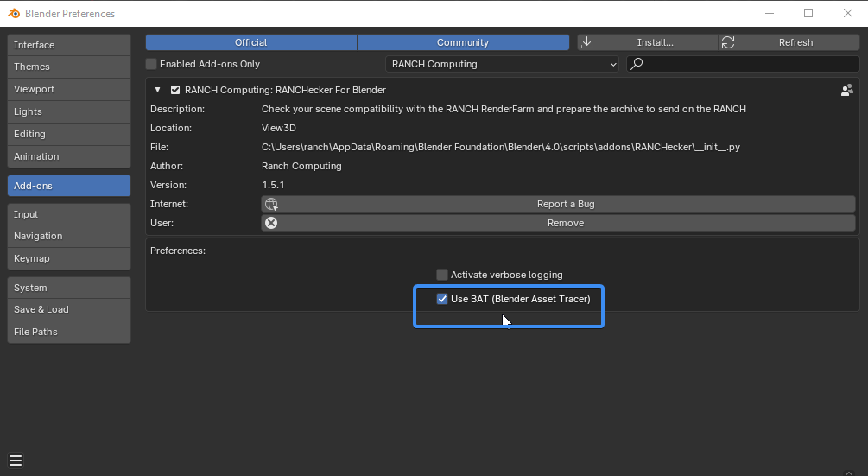
Task: Open the Themes preferences tab
Action: click(x=69, y=67)
